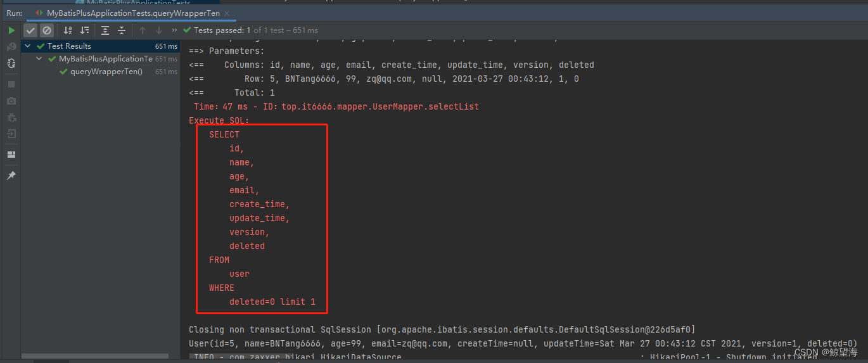Go to previous failed test arrow
The image size is (868, 363).
[x=143, y=30]
